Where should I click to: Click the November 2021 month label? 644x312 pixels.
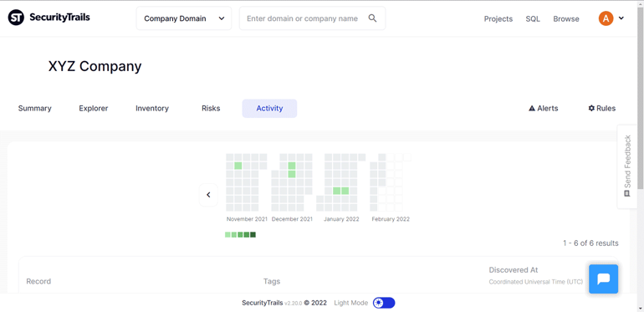click(247, 219)
